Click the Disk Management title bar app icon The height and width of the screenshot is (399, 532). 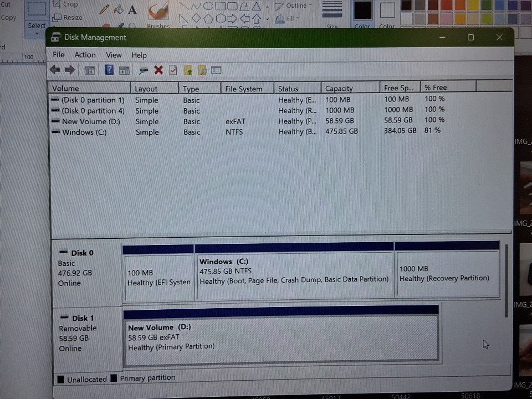pos(55,37)
